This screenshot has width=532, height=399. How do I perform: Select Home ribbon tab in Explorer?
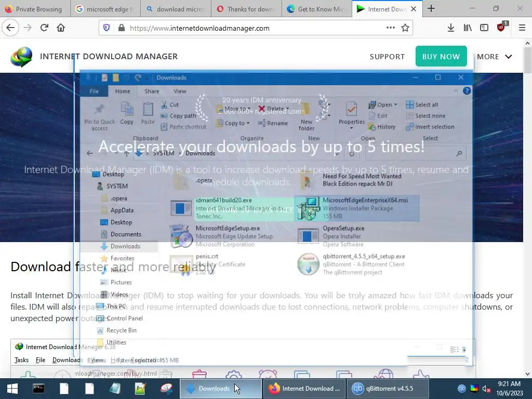123,91
